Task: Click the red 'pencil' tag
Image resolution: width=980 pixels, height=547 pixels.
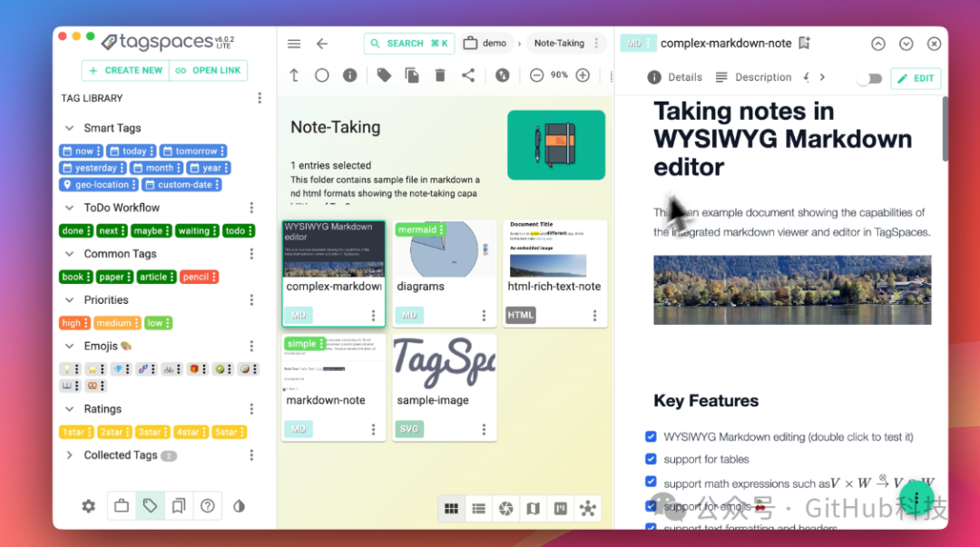Action: 199,277
